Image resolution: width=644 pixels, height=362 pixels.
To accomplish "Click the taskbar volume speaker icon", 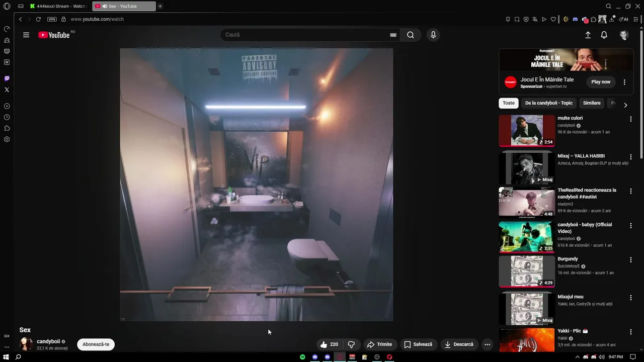I will click(x=601, y=357).
